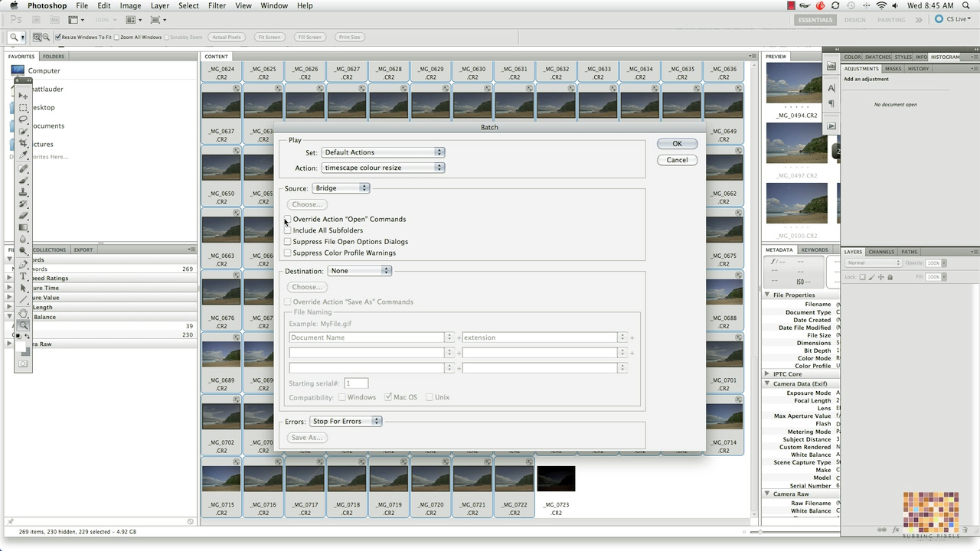Select the Clone Stamp tool
This screenshot has height=551, width=980.
[24, 192]
